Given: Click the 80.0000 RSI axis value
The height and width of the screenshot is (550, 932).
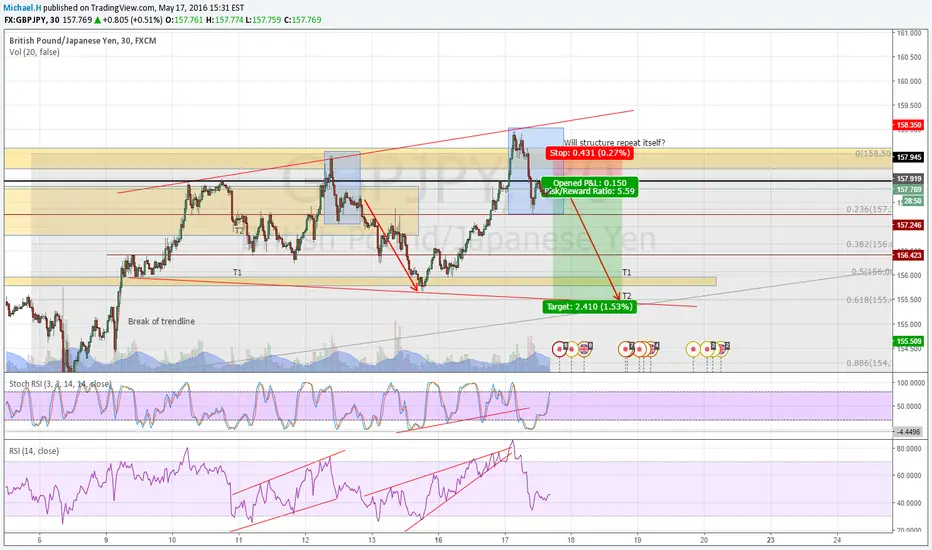Looking at the screenshot, I should 911,449.
